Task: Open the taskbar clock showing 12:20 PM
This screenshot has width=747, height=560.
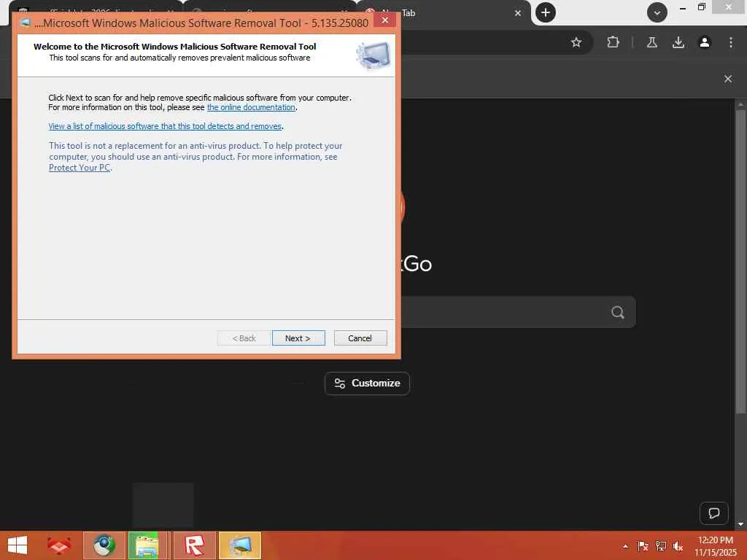Action: [x=716, y=546]
